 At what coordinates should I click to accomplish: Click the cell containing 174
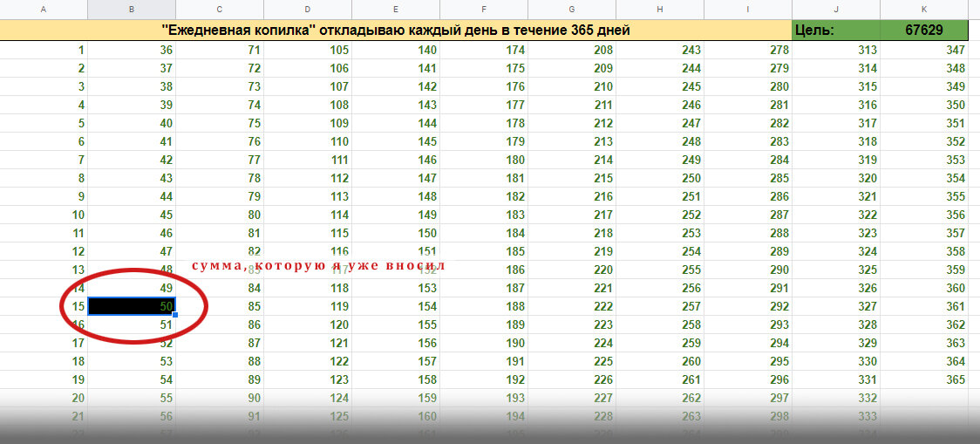point(485,50)
